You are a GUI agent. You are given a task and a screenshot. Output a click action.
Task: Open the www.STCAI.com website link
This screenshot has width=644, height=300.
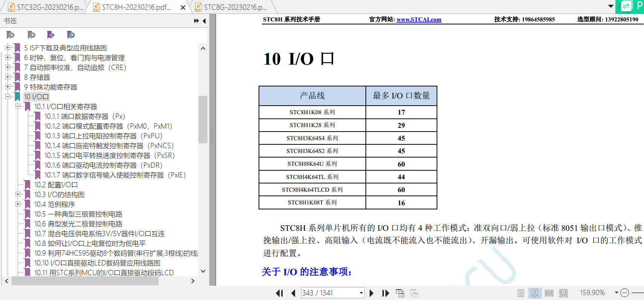click(x=419, y=20)
